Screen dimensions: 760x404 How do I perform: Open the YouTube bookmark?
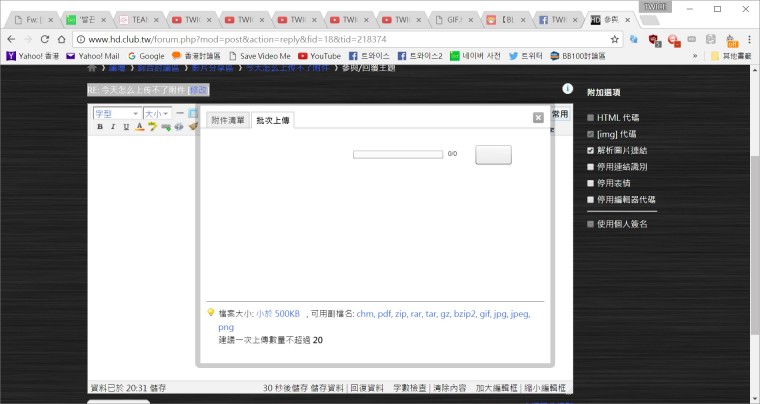point(319,56)
